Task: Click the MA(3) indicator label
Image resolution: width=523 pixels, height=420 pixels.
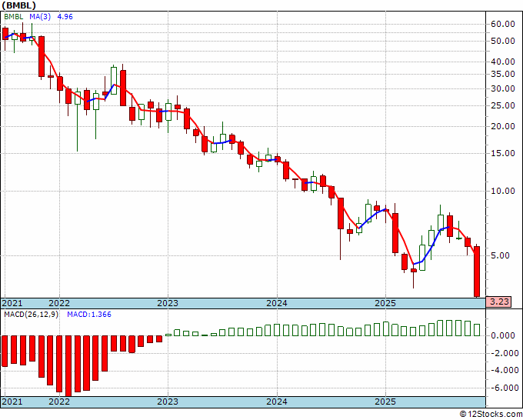Action: (x=40, y=17)
